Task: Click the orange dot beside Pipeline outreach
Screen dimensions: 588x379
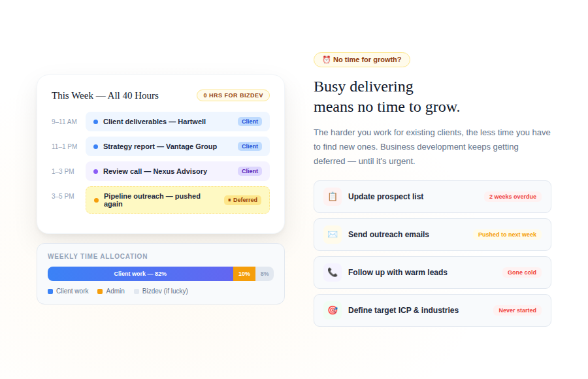Action: pos(97,200)
